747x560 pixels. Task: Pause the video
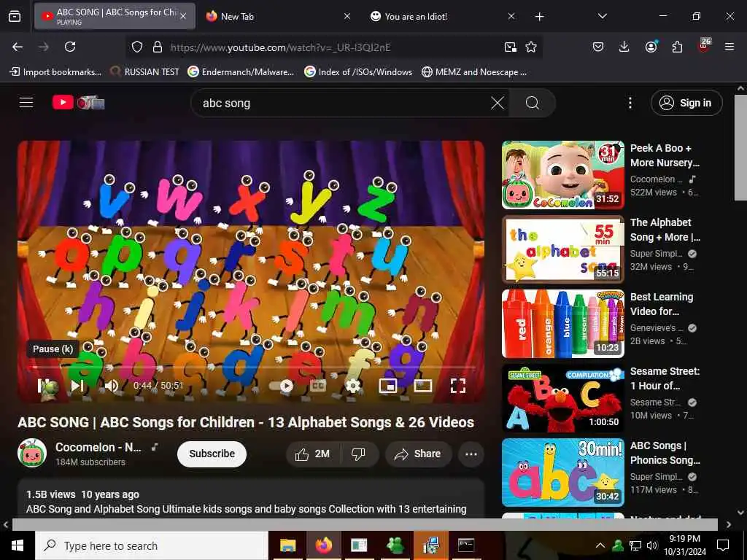(47, 385)
